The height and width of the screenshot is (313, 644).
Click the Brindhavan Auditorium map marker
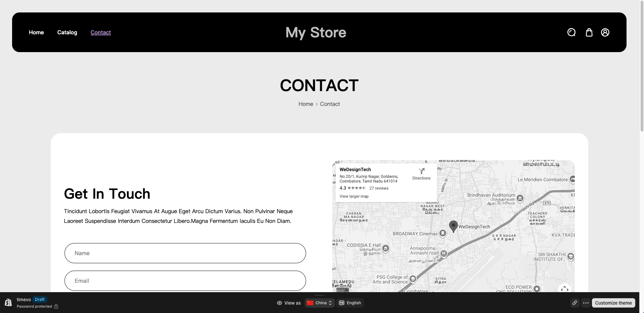520,198
